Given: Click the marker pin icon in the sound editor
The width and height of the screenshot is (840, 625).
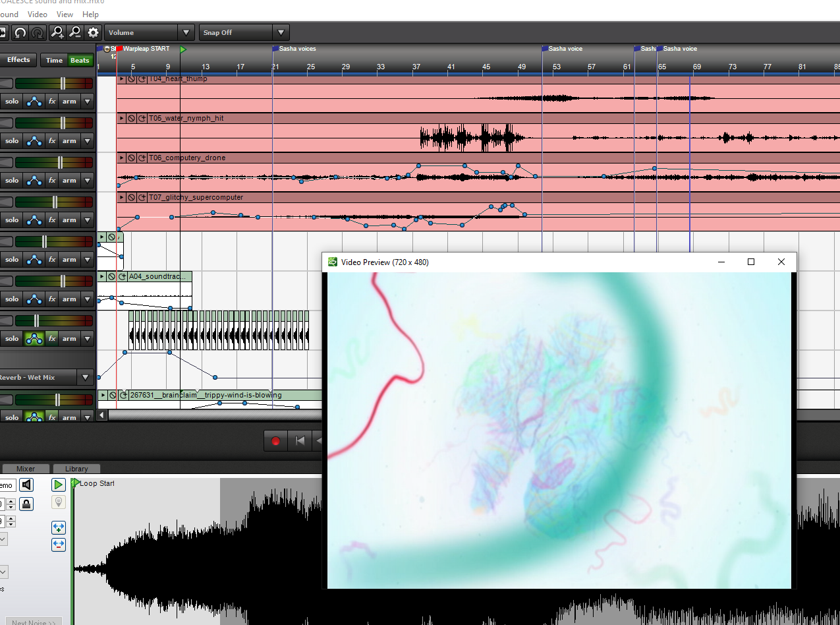Looking at the screenshot, I should point(59,503).
